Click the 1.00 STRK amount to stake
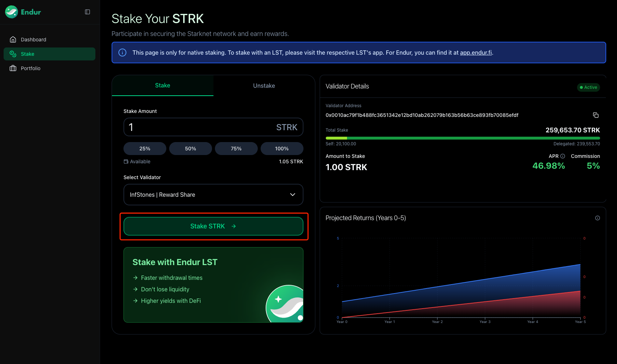Viewport: 617px width, 364px height. pyautogui.click(x=346, y=167)
